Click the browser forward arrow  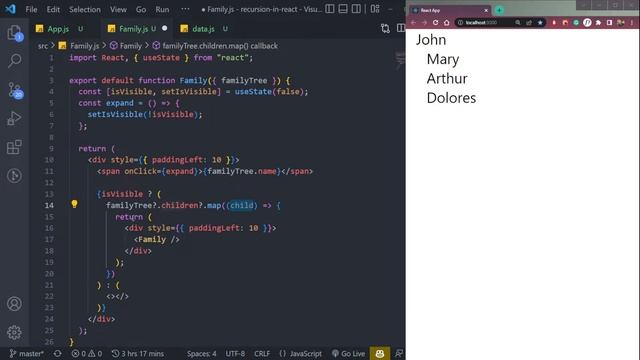click(424, 22)
